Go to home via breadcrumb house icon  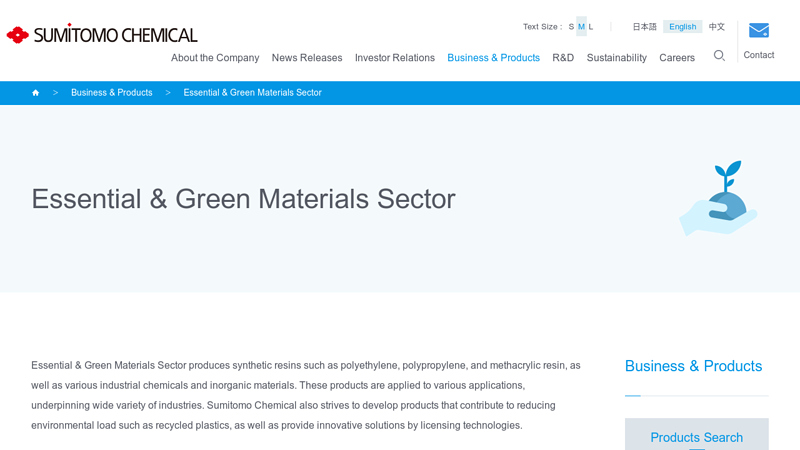35,93
